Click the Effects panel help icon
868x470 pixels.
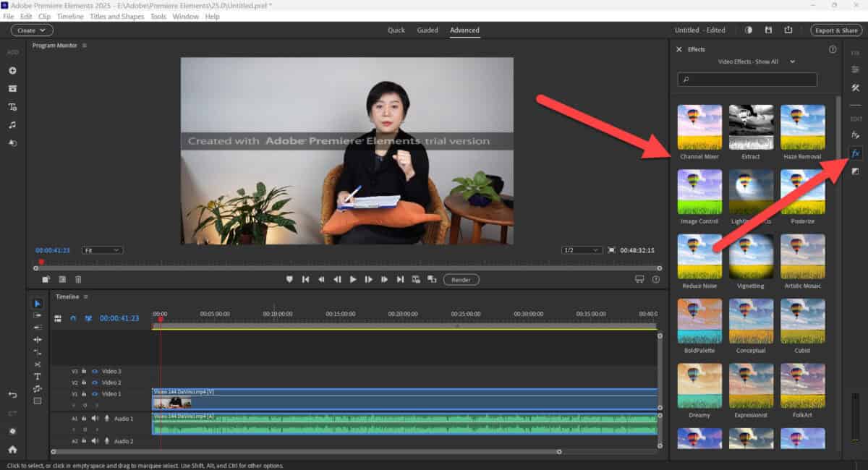[833, 49]
